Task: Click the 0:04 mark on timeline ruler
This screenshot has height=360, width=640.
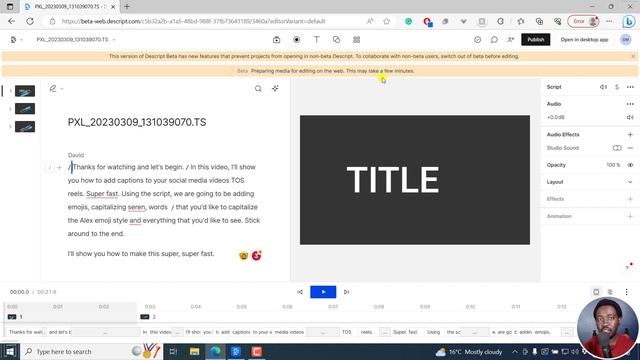Action: pyautogui.click(x=196, y=307)
